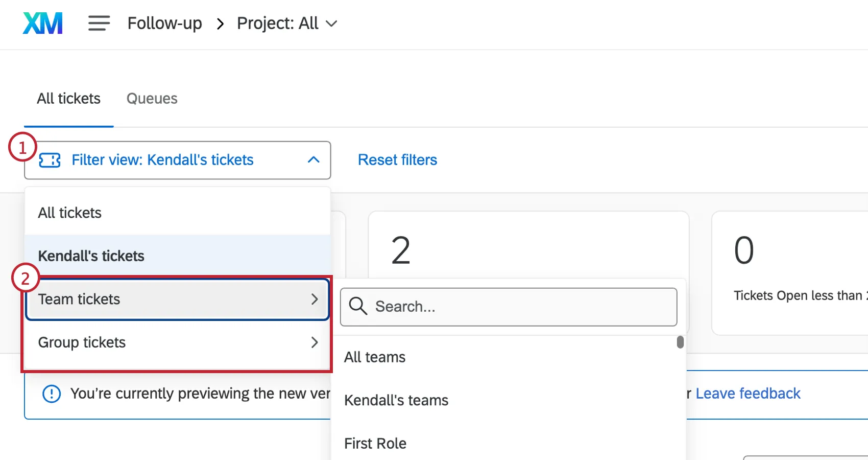The width and height of the screenshot is (868, 460).
Task: Click the scrollbar in the teams list
Action: point(680,341)
